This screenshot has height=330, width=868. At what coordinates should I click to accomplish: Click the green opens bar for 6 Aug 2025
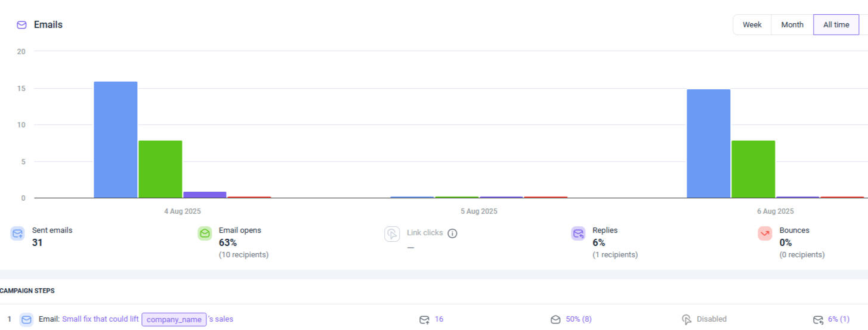pyautogui.click(x=753, y=169)
